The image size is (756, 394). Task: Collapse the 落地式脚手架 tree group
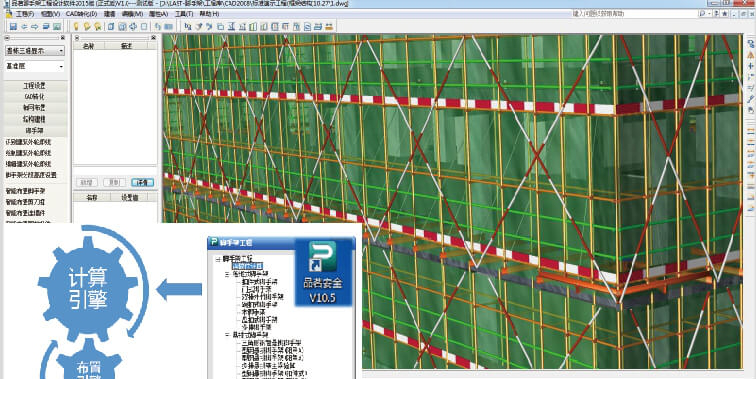click(227, 274)
